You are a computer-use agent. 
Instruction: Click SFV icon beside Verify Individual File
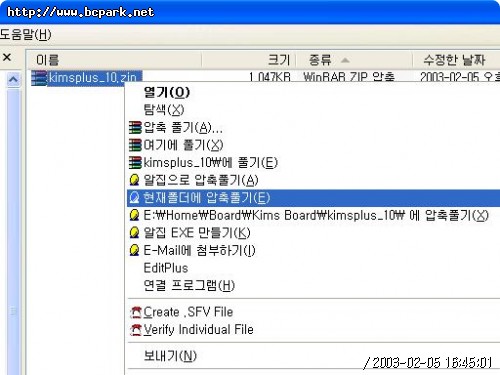tap(136, 330)
